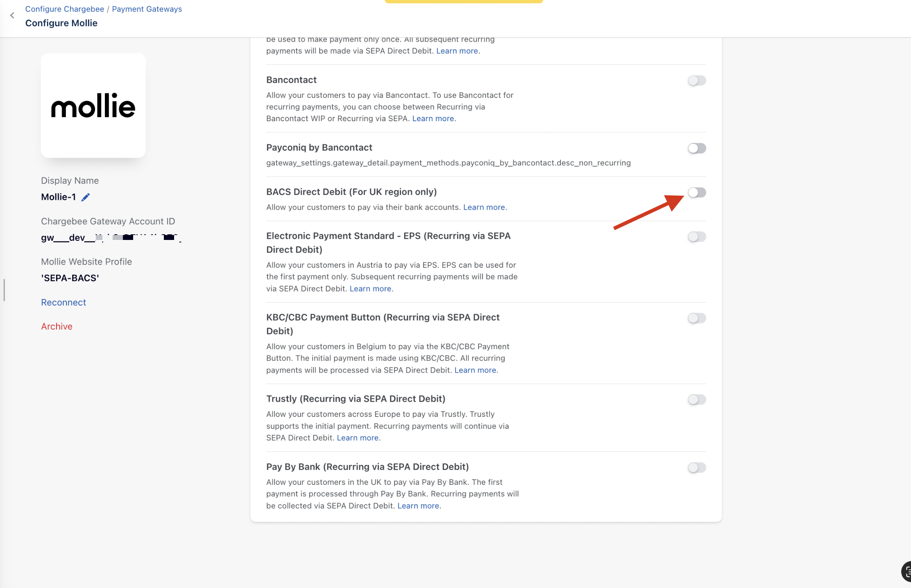Image resolution: width=911 pixels, height=588 pixels.
Task: Toggle Electronic Payment Standard EPS on
Action: tap(696, 237)
